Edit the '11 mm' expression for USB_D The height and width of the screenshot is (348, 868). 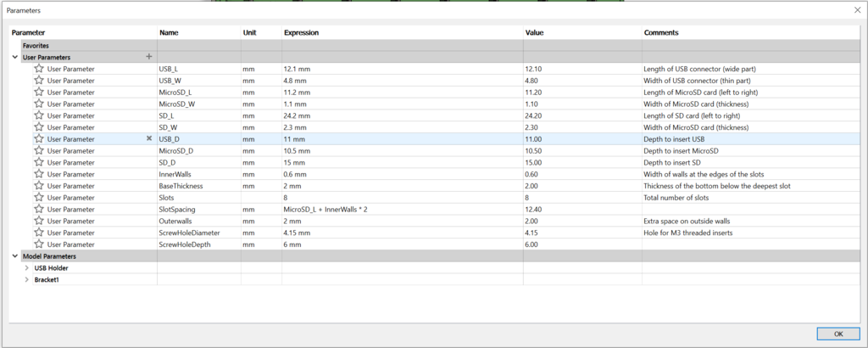(403, 138)
